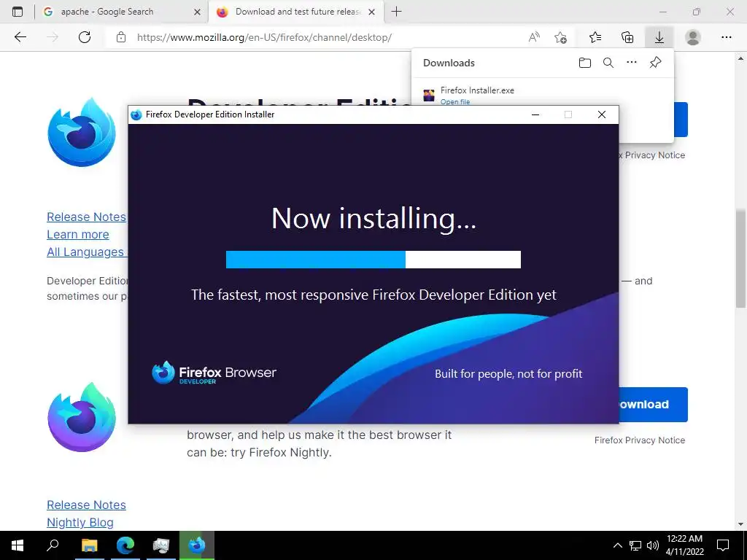Image resolution: width=747 pixels, height=560 pixels.
Task: Open downloads folder from Downloads panel
Action: [584, 63]
